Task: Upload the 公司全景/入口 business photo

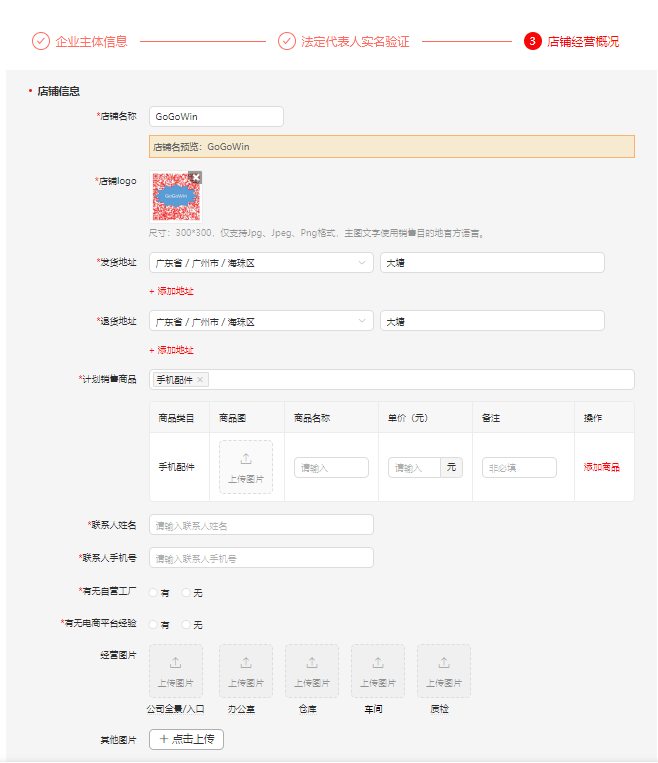Action: click(176, 671)
